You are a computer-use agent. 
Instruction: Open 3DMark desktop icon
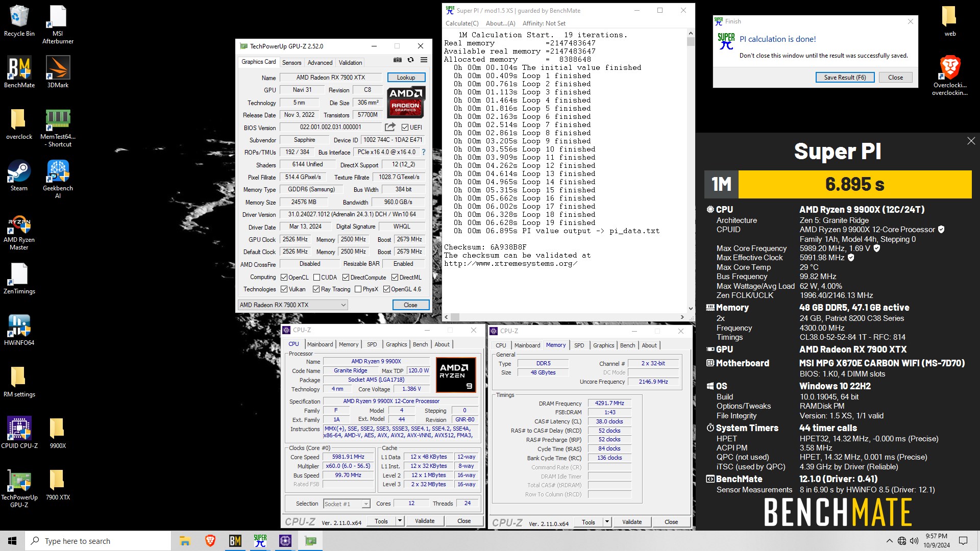[x=58, y=72]
